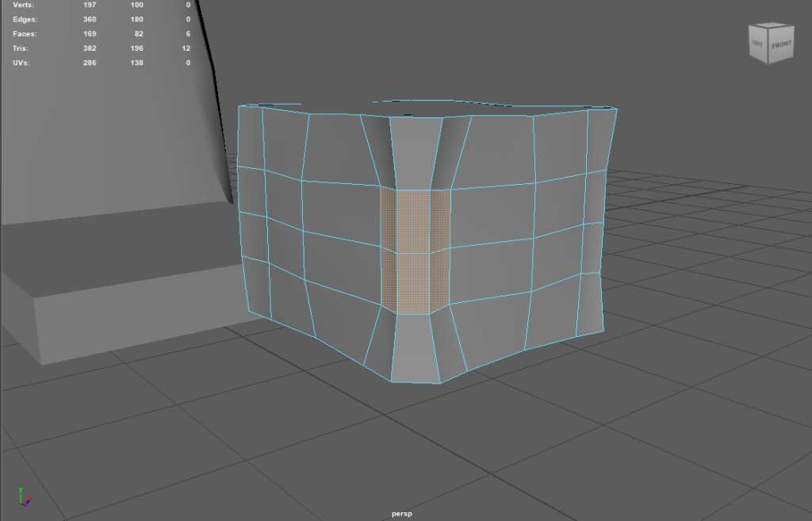Click the Edges total count 360
The width and height of the screenshot is (812, 521).
(x=89, y=19)
